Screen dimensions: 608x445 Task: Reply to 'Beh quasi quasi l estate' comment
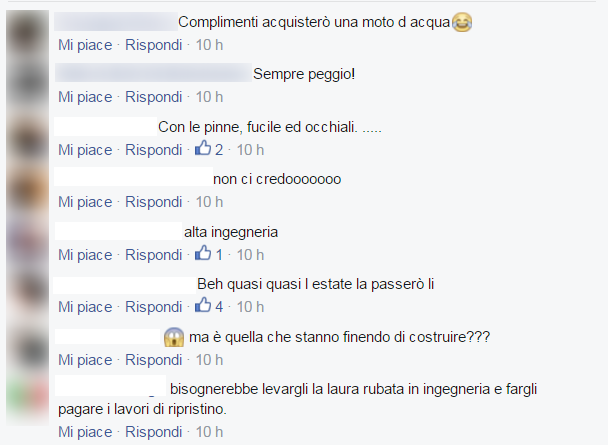point(154,307)
